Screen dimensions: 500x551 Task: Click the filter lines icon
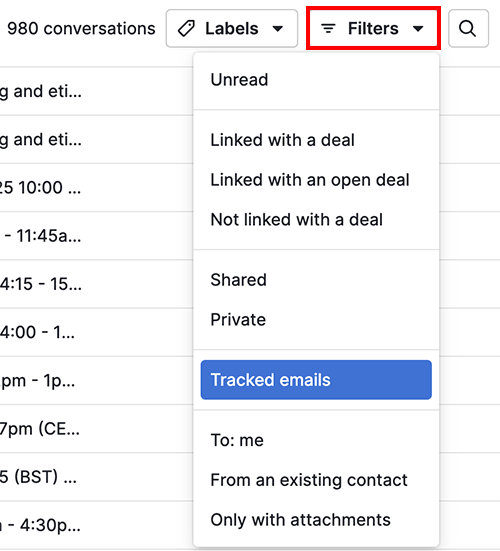pyautogui.click(x=329, y=28)
